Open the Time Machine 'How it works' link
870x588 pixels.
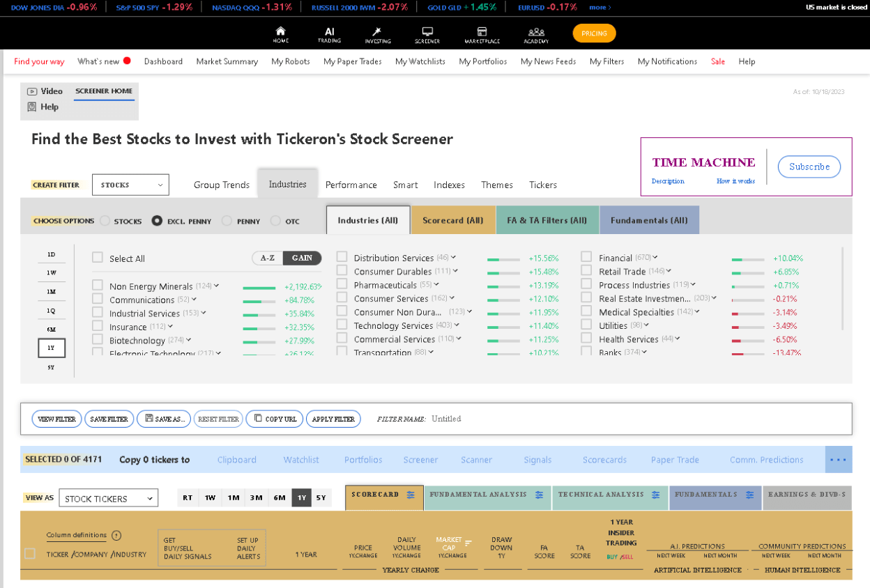[x=735, y=181]
